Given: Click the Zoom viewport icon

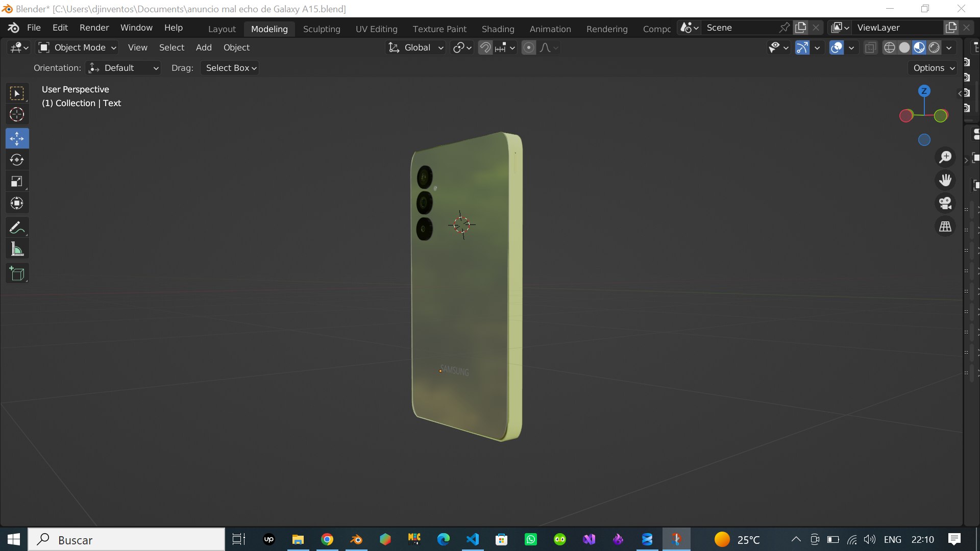Looking at the screenshot, I should click(x=945, y=157).
